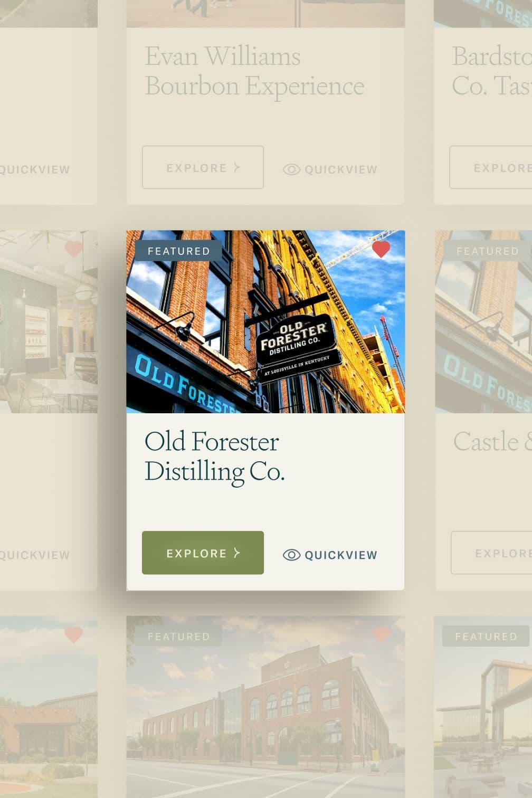Click the Featured badge on Old Forester card
Viewport: 532px width, 798px height.
pyautogui.click(x=179, y=251)
